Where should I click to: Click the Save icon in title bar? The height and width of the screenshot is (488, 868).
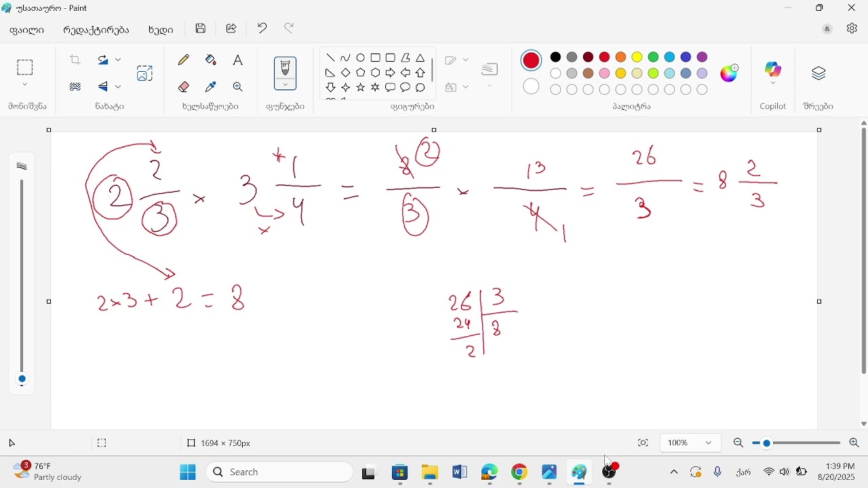pos(201,29)
